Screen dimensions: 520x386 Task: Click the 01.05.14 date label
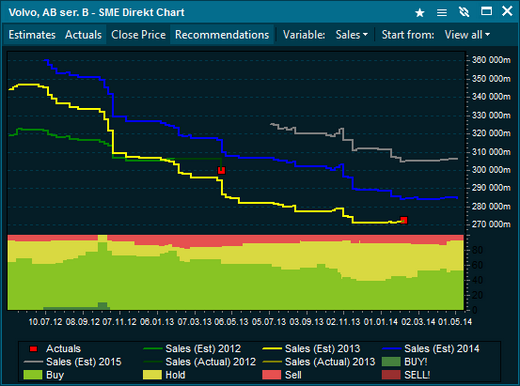[455, 322]
